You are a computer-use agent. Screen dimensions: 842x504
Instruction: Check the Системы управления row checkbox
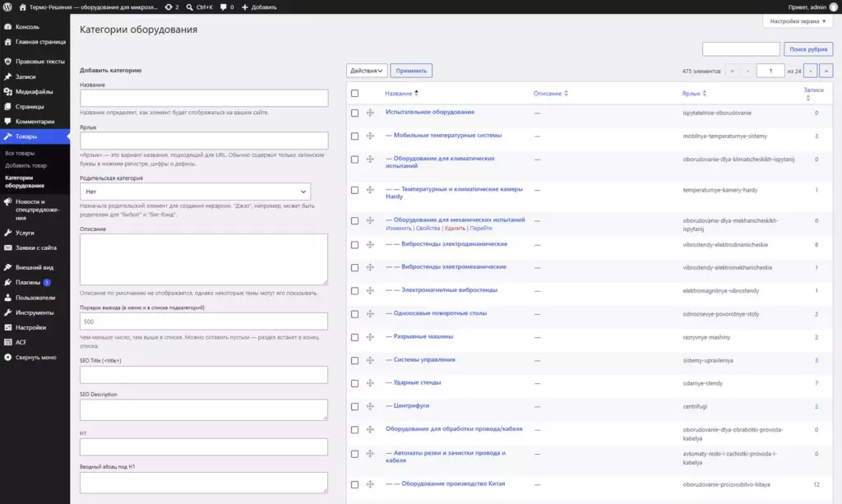(x=354, y=360)
